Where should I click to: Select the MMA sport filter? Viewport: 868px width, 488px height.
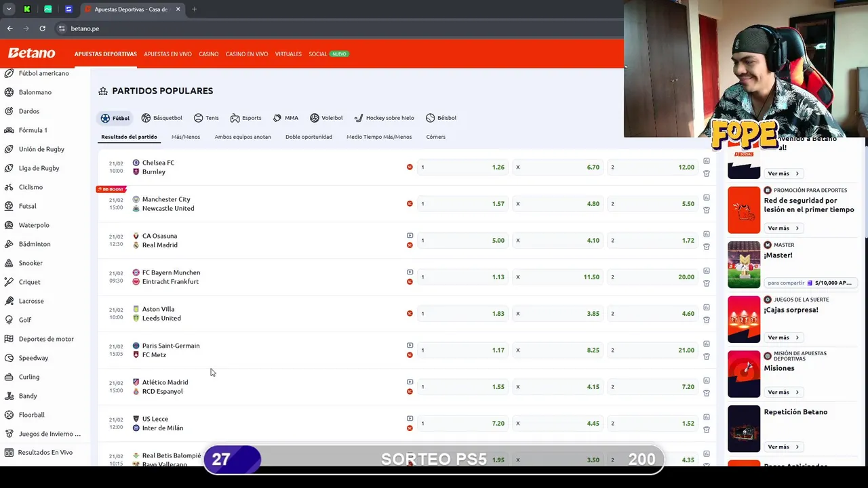(x=285, y=118)
